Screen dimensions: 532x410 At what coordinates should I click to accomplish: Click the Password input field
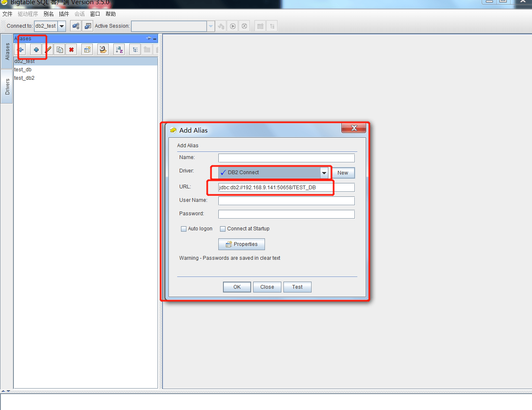[x=286, y=214]
